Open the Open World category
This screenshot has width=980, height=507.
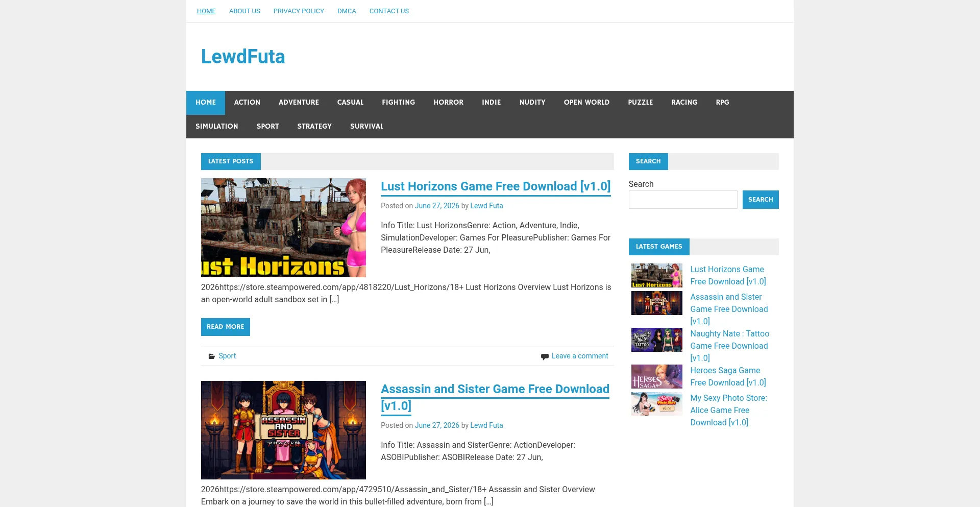586,103
